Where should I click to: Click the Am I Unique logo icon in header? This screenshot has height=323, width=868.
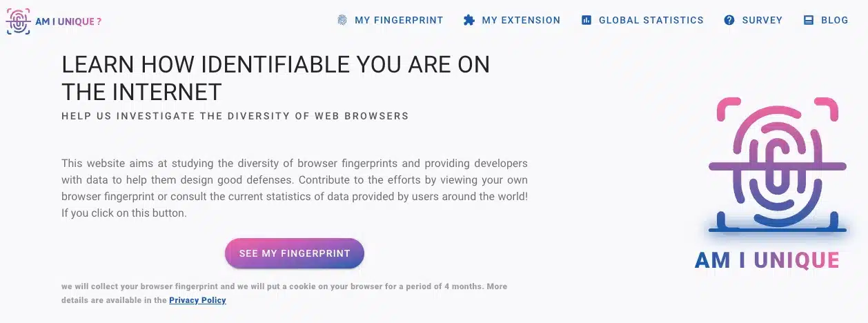[18, 21]
